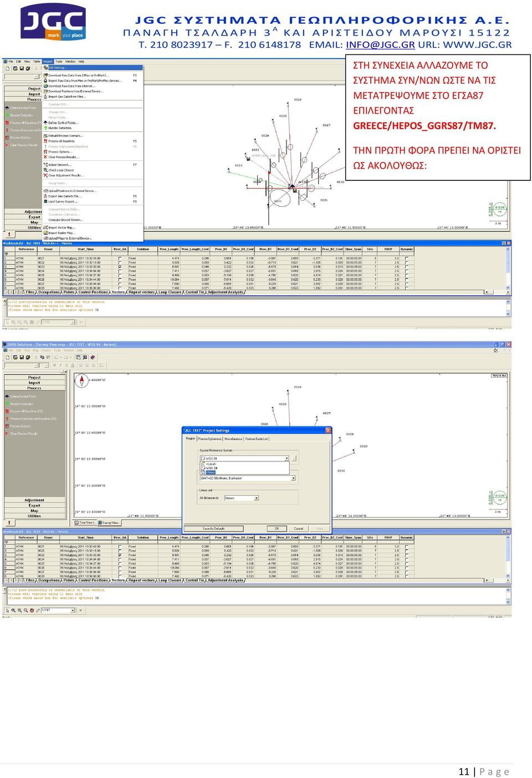The width and height of the screenshot is (532, 778).
Task: Click the New document icon in upper window toolbar
Action: pyautogui.click(x=7, y=69)
